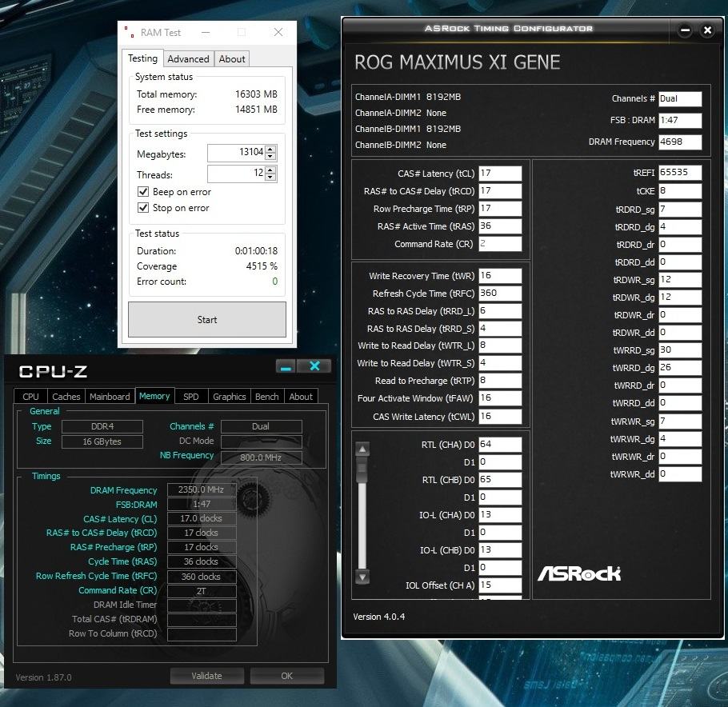The width and height of the screenshot is (728, 707).
Task: Click the Channels # field showing Dual
Action: (x=680, y=98)
